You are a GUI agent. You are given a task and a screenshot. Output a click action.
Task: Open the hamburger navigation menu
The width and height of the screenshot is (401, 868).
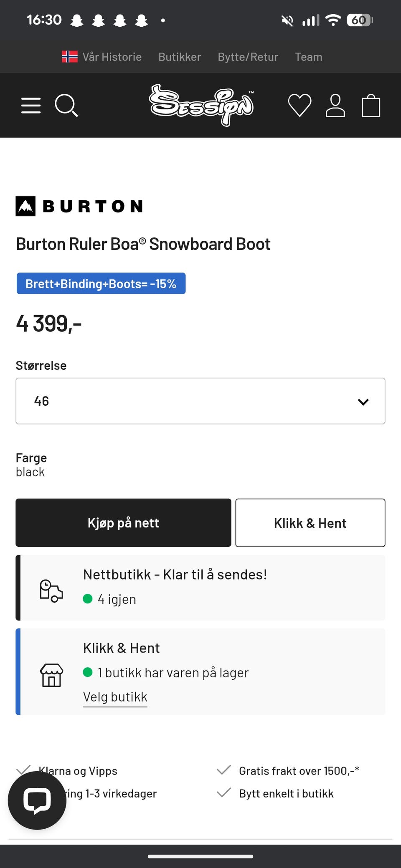(31, 106)
